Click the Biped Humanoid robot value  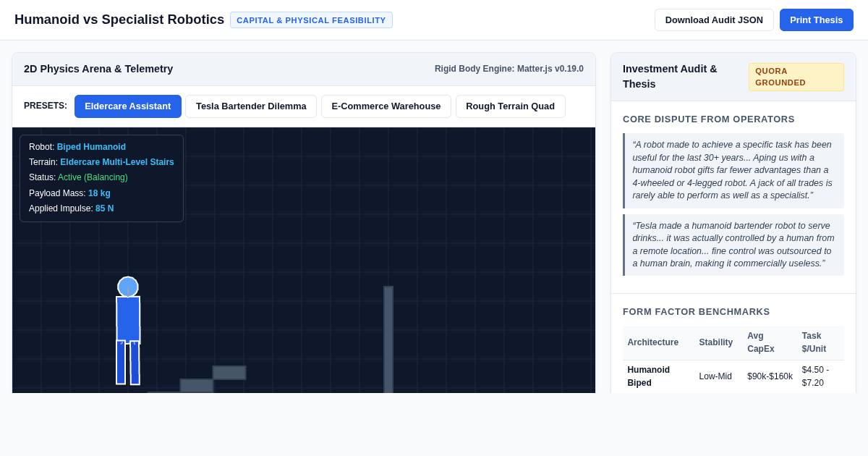(91, 147)
